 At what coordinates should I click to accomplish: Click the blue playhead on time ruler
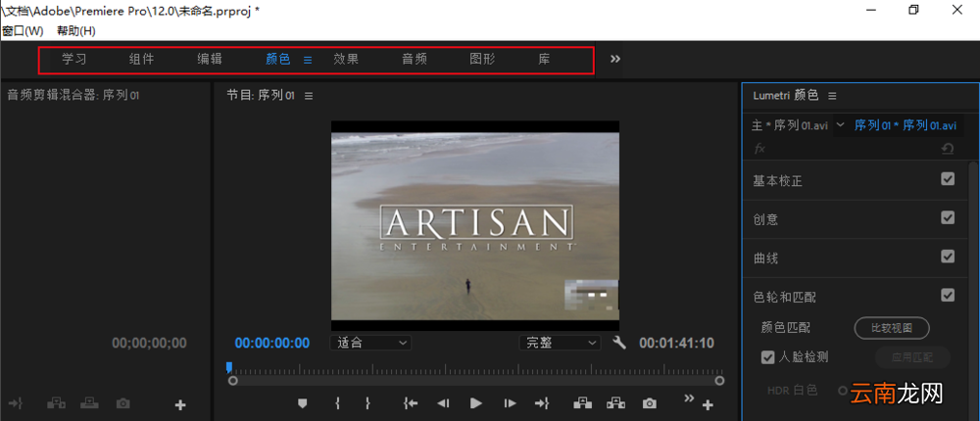point(229,366)
